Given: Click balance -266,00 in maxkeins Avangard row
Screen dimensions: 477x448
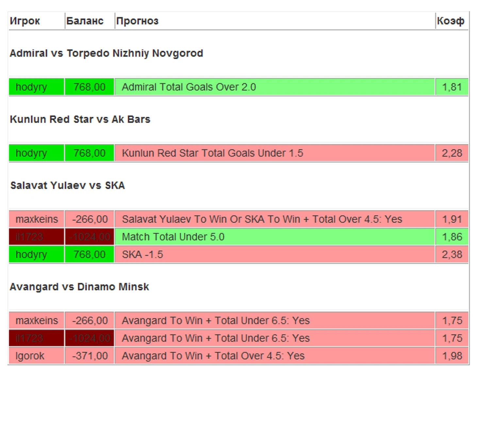Looking at the screenshot, I should tap(90, 320).
